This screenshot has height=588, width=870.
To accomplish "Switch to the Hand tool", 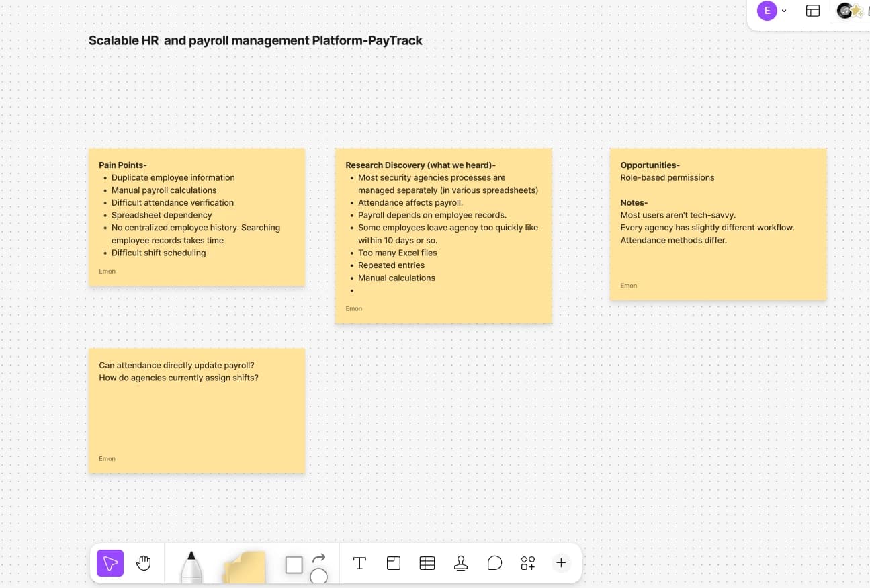I will pos(144,563).
